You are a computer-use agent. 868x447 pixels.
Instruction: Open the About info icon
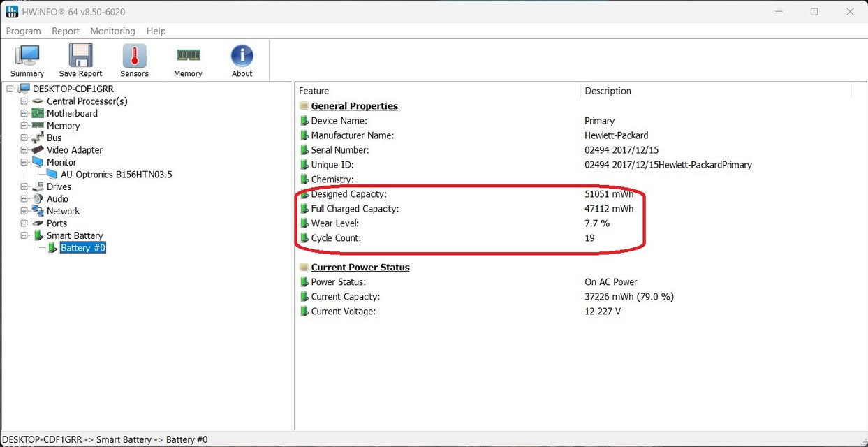(242, 56)
